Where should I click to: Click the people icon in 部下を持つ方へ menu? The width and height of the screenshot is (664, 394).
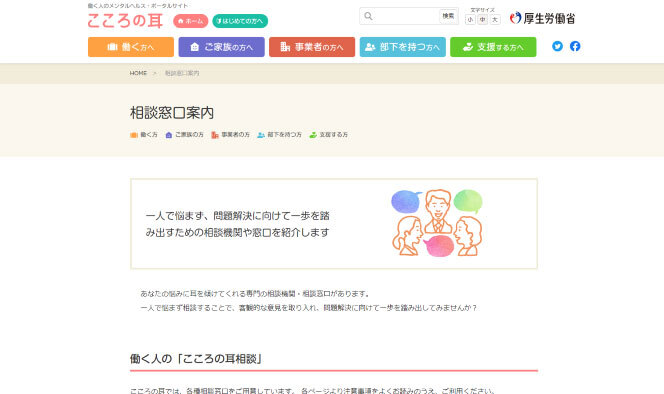pyautogui.click(x=370, y=47)
